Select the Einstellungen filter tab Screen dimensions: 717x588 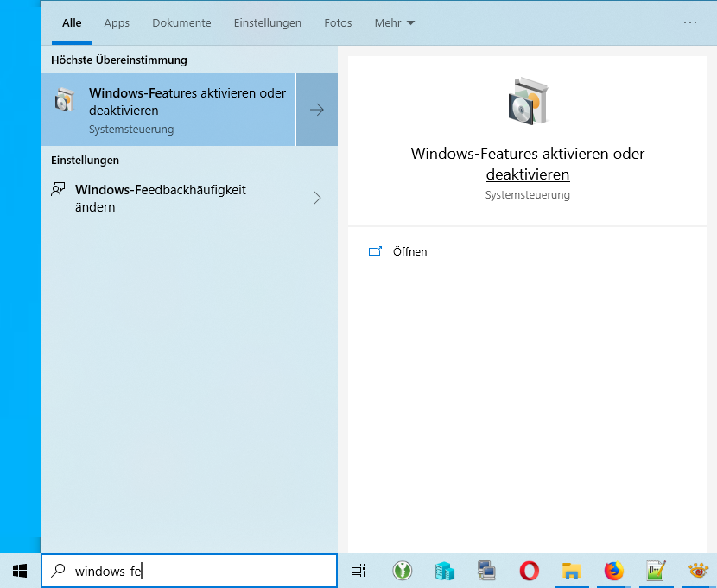point(268,23)
